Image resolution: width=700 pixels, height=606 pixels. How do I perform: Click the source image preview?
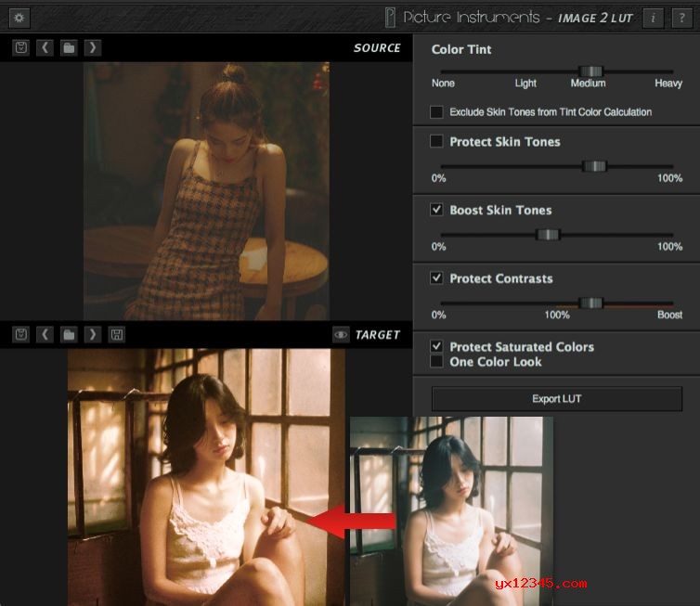(x=206, y=191)
